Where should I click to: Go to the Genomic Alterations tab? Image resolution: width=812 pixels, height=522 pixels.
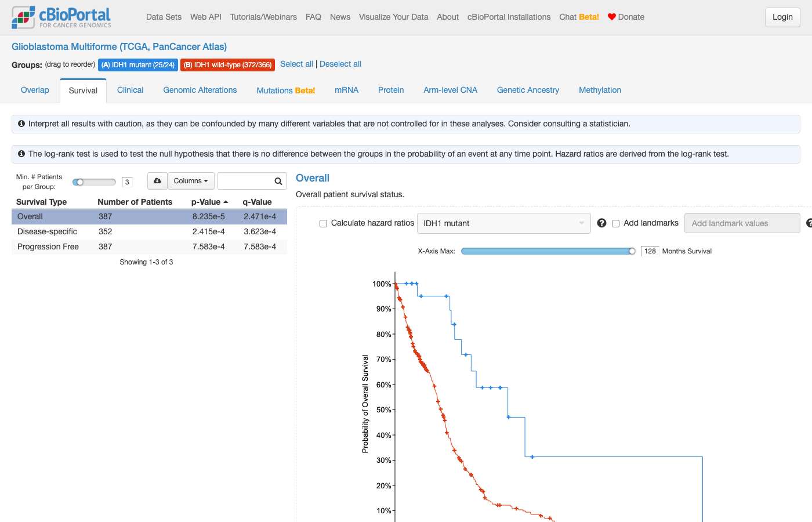point(200,90)
